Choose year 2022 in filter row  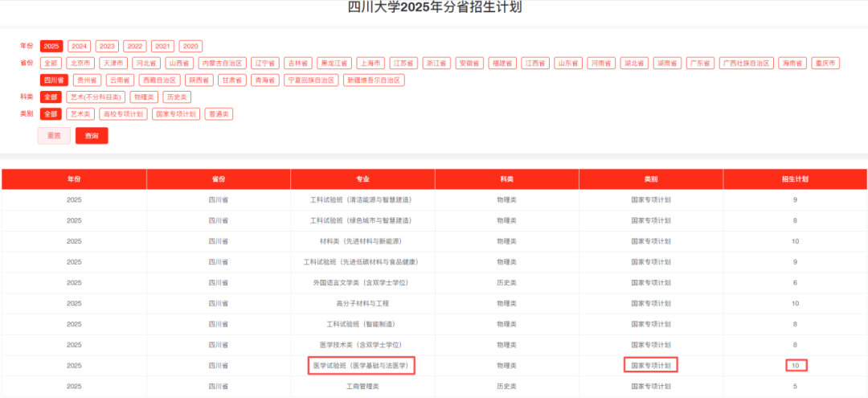[135, 46]
